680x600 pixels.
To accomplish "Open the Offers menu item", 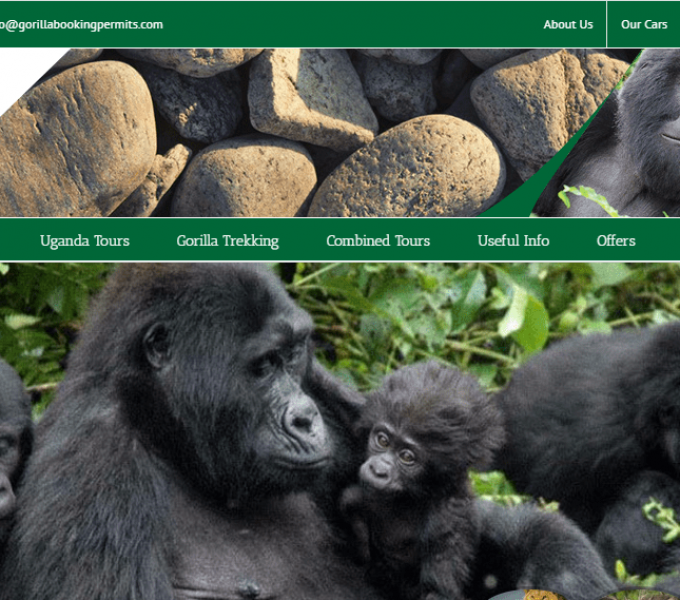I will coord(616,240).
